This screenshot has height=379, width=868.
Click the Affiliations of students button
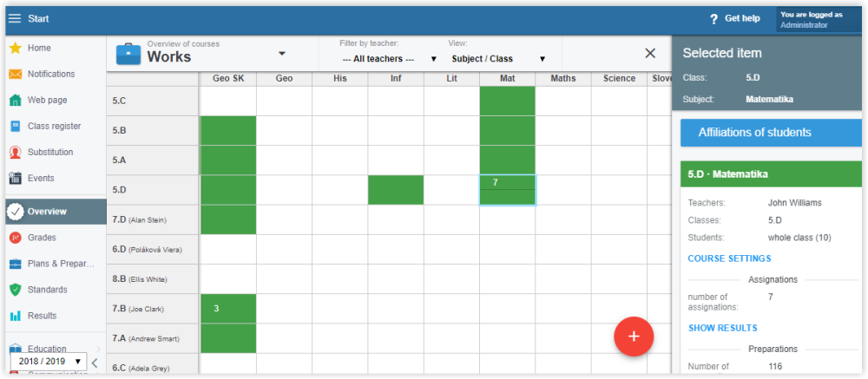click(x=771, y=132)
